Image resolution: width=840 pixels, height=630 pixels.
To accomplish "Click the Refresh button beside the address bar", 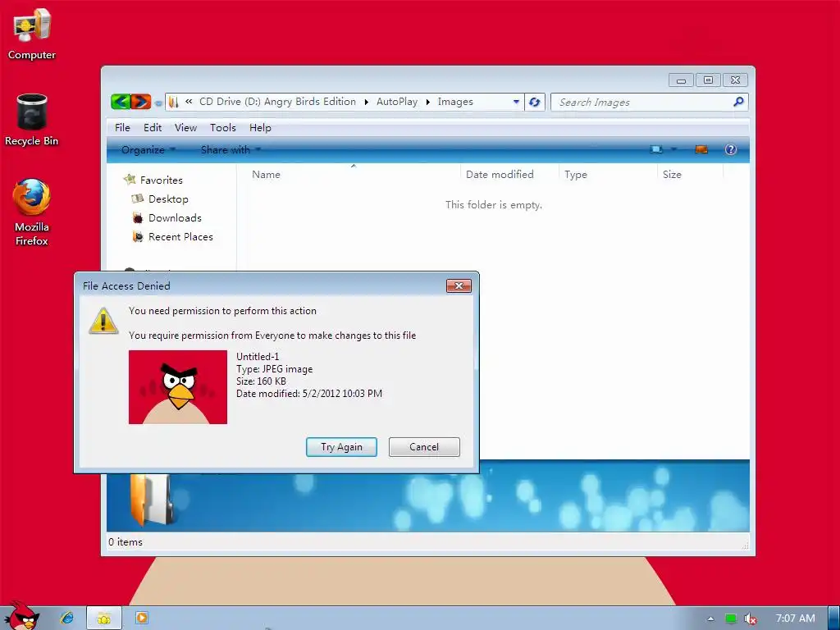I will [x=534, y=102].
